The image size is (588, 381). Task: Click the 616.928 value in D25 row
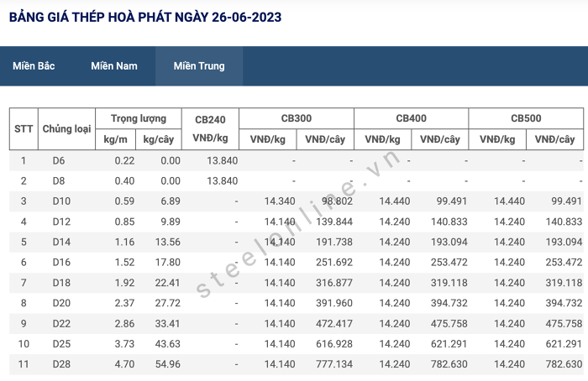(x=334, y=344)
